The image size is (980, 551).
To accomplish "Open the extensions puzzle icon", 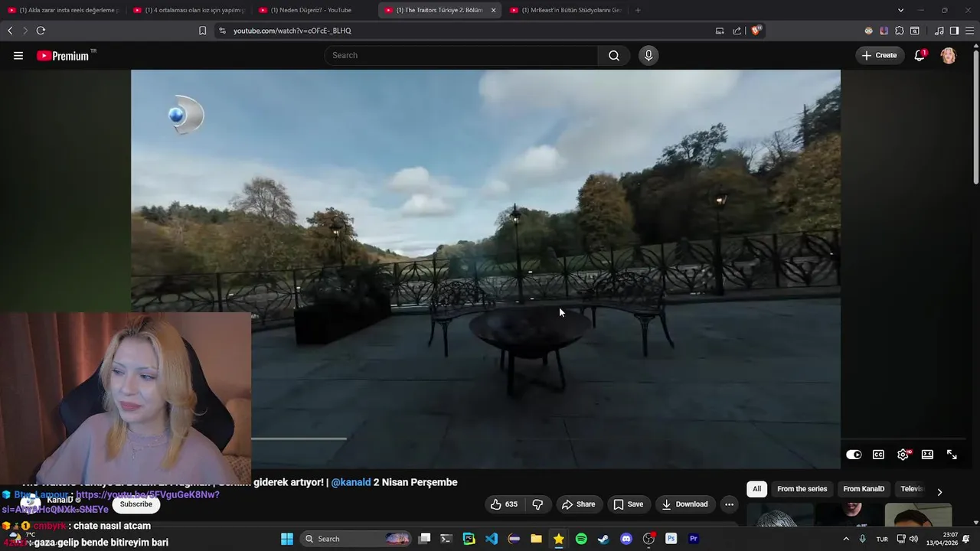I will pyautogui.click(x=900, y=31).
